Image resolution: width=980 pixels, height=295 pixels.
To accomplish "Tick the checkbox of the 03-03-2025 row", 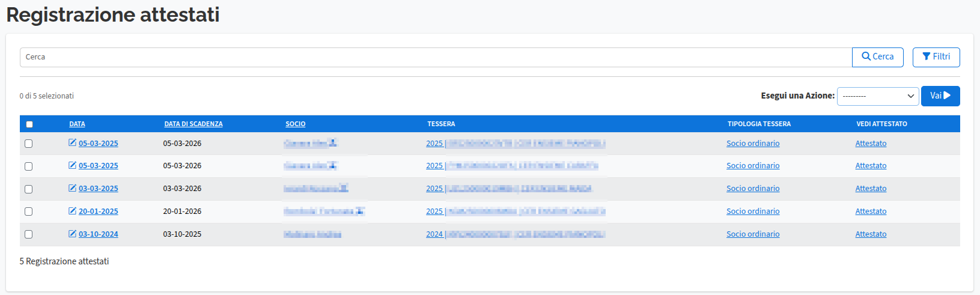I will [28, 189].
